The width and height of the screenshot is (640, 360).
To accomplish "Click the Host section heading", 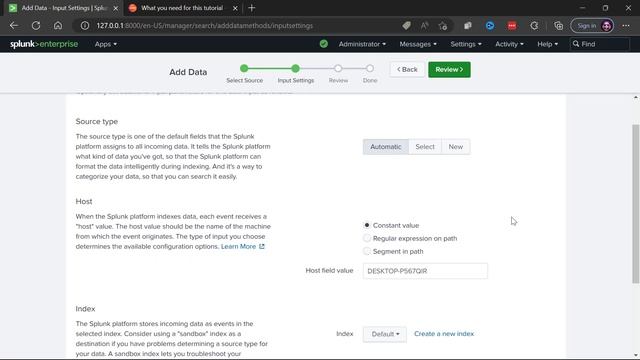I will [84, 202].
